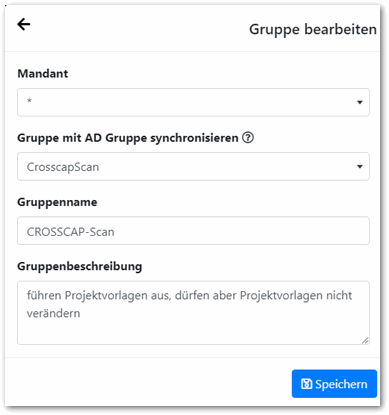Click the Mandant label

pos(43,73)
